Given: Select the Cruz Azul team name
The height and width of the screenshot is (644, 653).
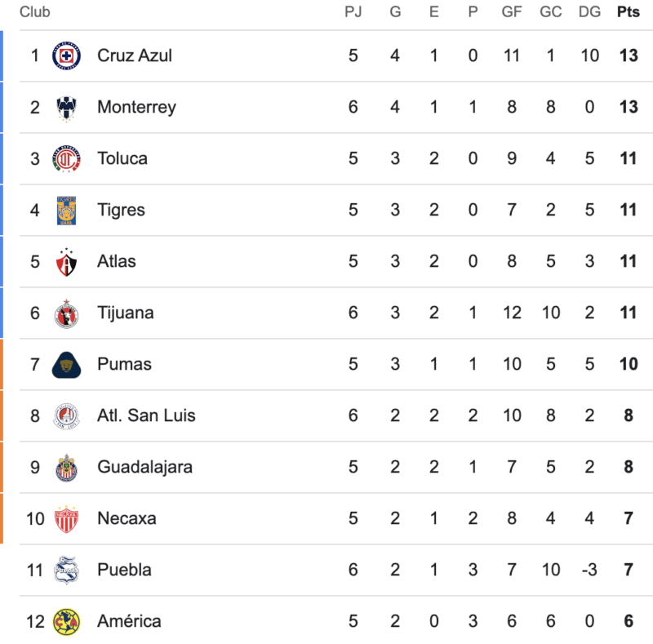Looking at the screenshot, I should [134, 56].
